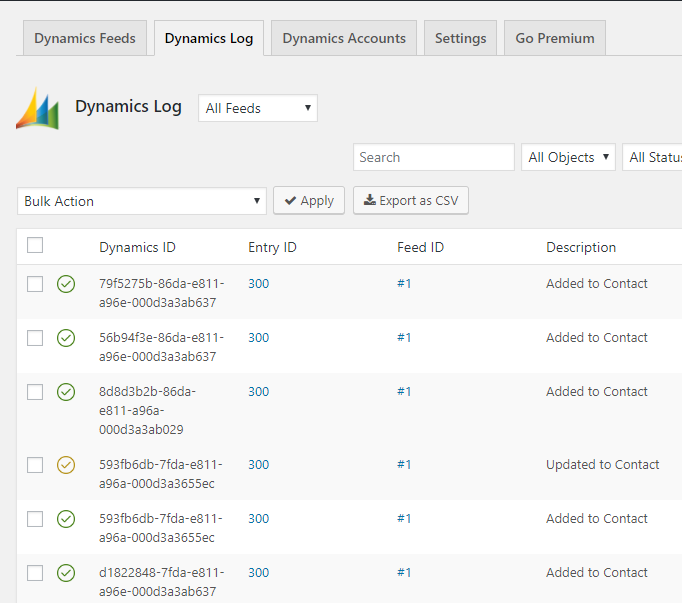682x603 pixels.
Task: Click the Dynamics ID column header
Action: pyautogui.click(x=137, y=247)
